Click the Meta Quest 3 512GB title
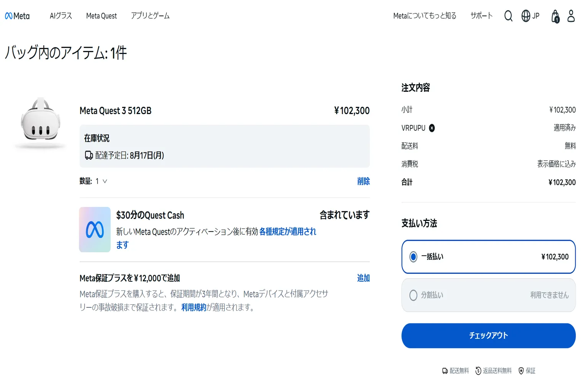 [x=116, y=111]
